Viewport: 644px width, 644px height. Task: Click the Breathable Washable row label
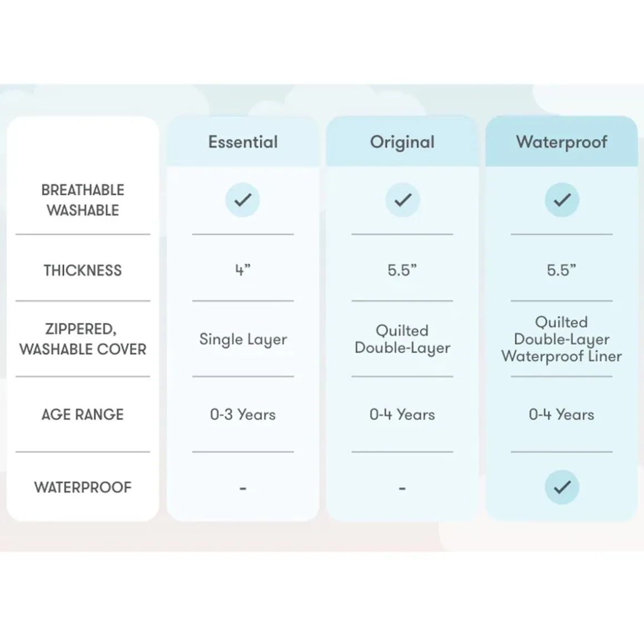pos(83,200)
